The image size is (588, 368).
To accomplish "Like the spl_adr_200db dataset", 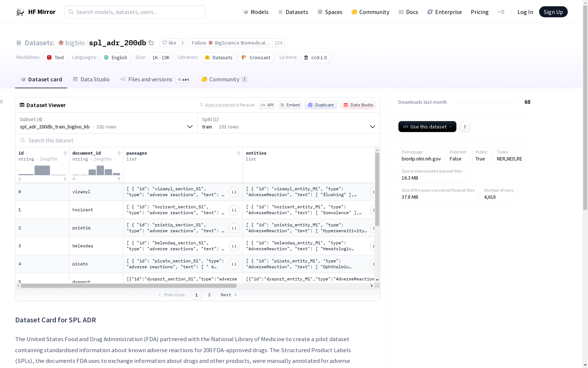I will tap(169, 43).
